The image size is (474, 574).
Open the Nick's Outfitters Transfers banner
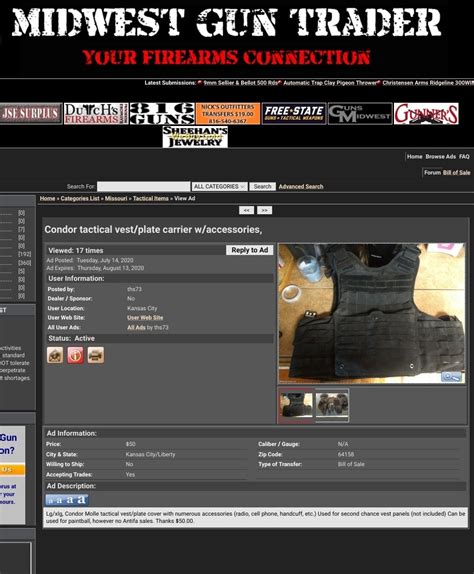coord(228,113)
